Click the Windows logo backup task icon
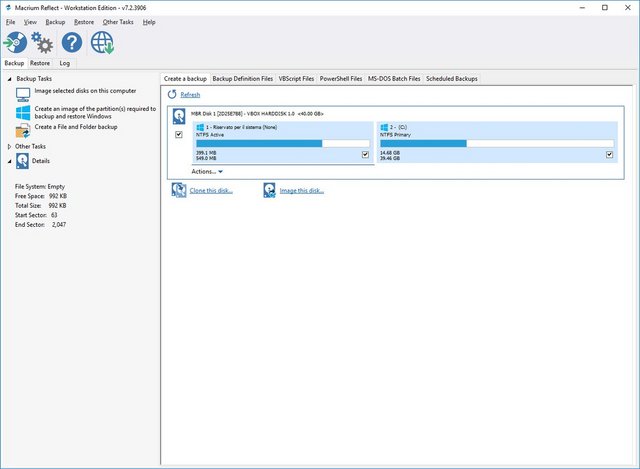This screenshot has width=640, height=469. coord(23,113)
